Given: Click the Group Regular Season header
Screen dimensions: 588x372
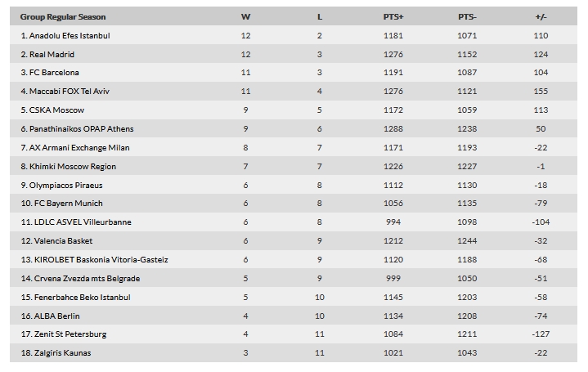Looking at the screenshot, I should coord(63,17).
